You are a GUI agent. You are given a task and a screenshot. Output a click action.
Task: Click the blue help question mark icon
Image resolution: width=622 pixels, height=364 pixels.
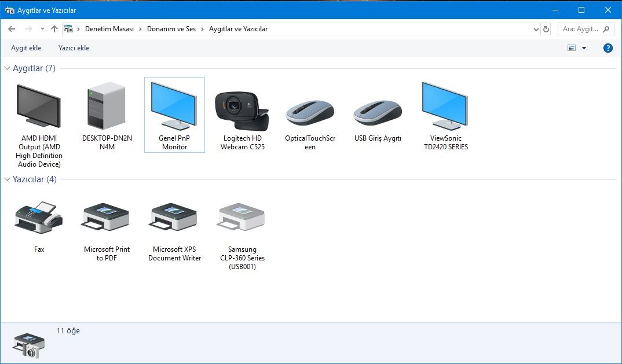pyautogui.click(x=608, y=48)
